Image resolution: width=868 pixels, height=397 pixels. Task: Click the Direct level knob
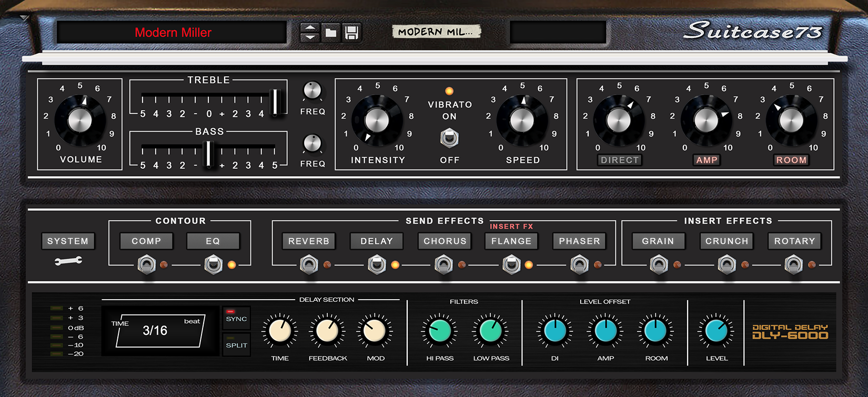pyautogui.click(x=619, y=120)
